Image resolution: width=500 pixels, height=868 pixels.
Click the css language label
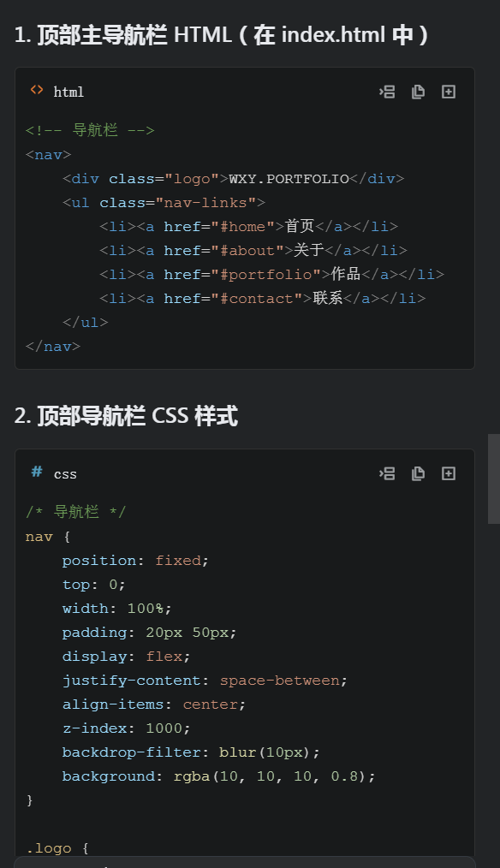65,474
